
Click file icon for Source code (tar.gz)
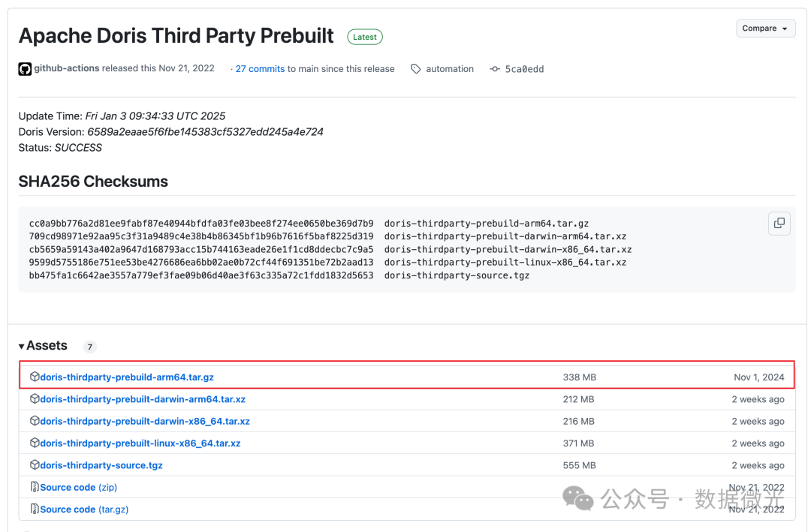(35, 509)
